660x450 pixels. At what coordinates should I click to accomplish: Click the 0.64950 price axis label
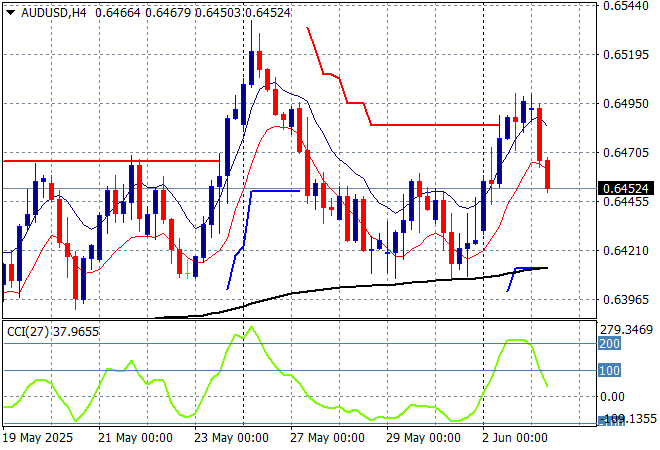coord(626,104)
